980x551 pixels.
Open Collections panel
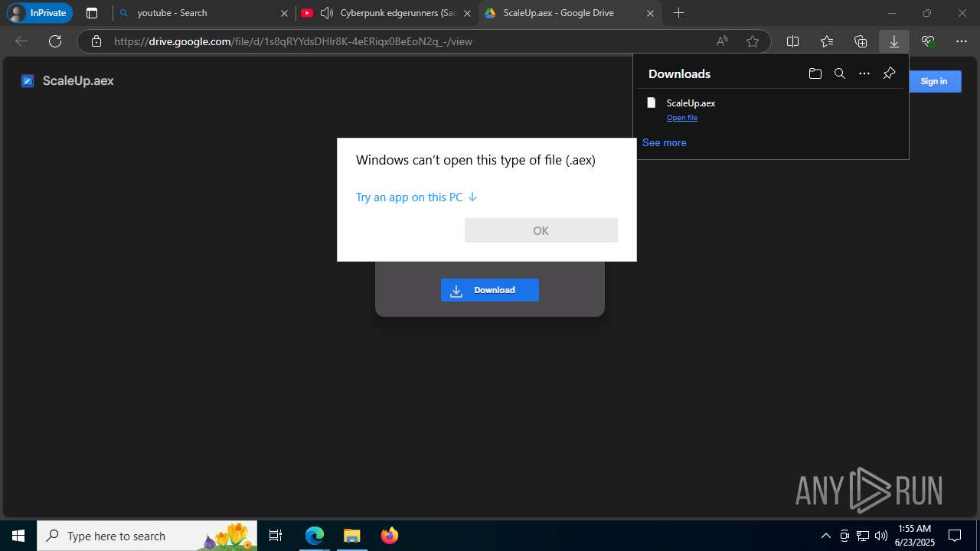[861, 41]
